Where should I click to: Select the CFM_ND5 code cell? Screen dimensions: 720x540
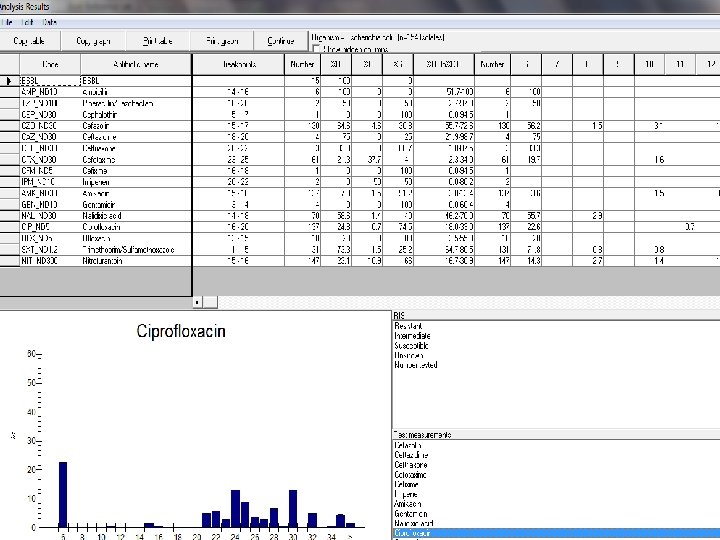click(50, 171)
